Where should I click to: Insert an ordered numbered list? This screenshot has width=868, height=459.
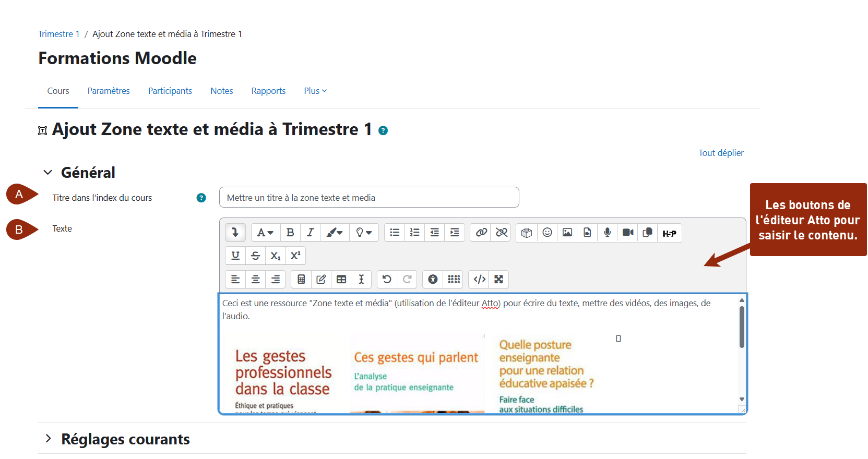click(414, 233)
